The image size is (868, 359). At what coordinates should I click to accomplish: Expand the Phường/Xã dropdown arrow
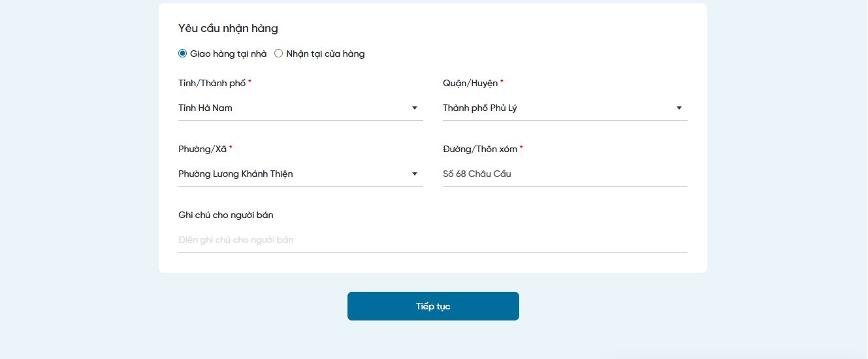pyautogui.click(x=414, y=174)
